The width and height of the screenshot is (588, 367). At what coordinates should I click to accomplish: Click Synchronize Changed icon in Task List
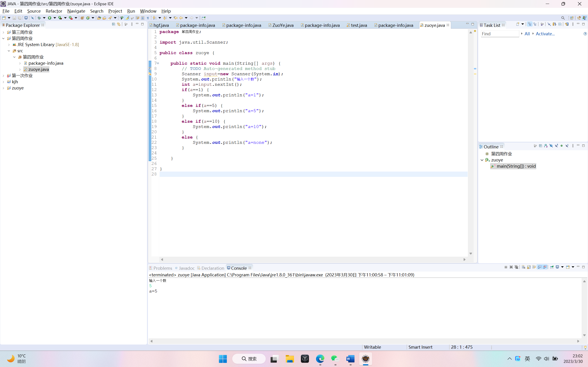tap(567, 24)
